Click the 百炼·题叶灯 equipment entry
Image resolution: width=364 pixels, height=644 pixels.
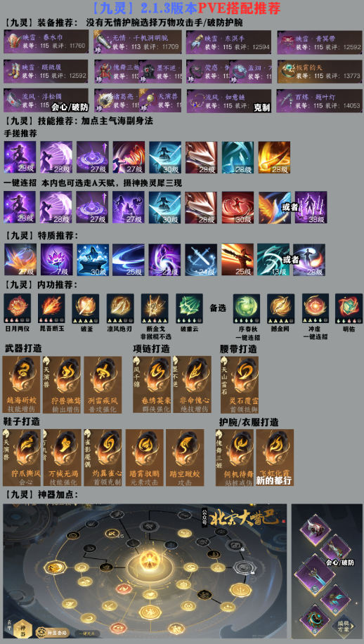click(x=319, y=100)
